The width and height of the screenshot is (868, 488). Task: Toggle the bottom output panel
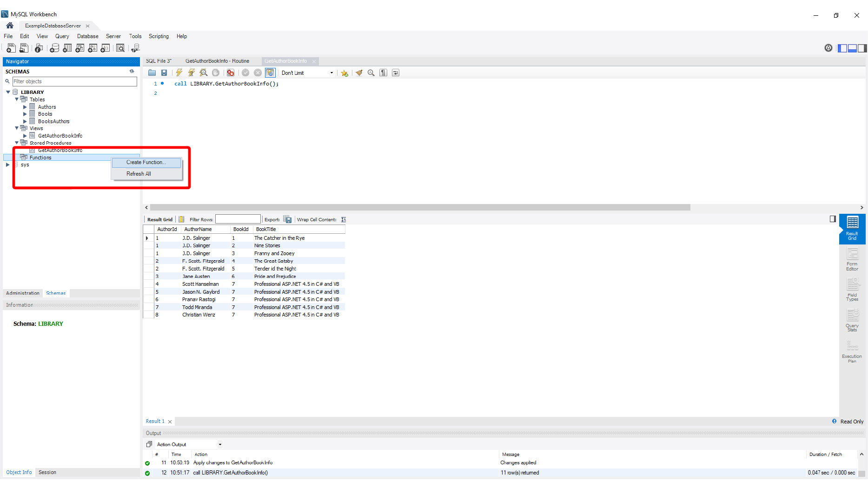pos(852,48)
